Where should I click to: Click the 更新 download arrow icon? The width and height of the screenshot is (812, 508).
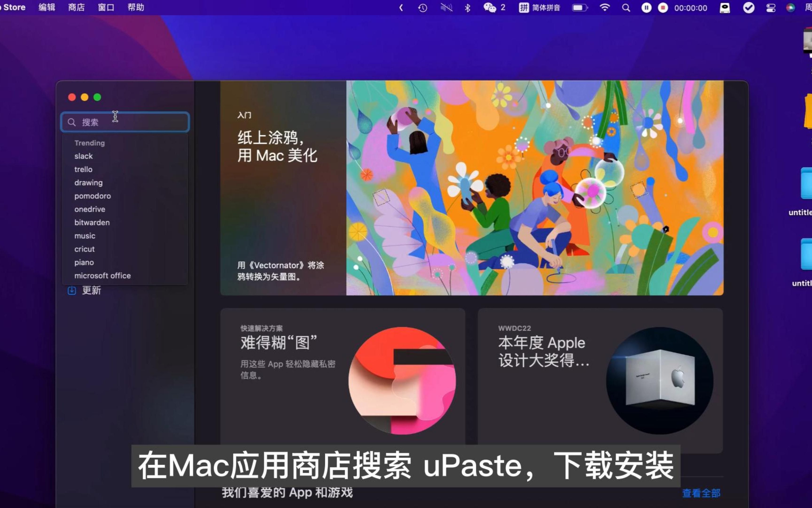[72, 290]
